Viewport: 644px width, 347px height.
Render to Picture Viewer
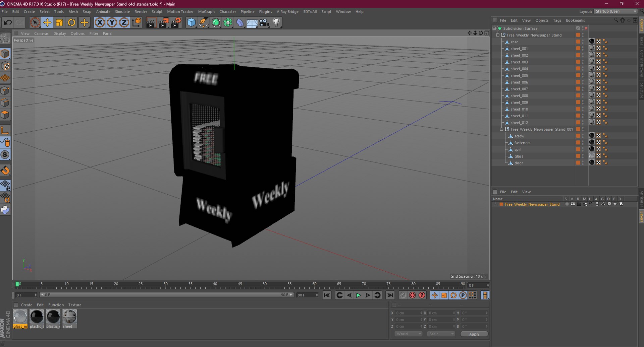[x=163, y=22]
